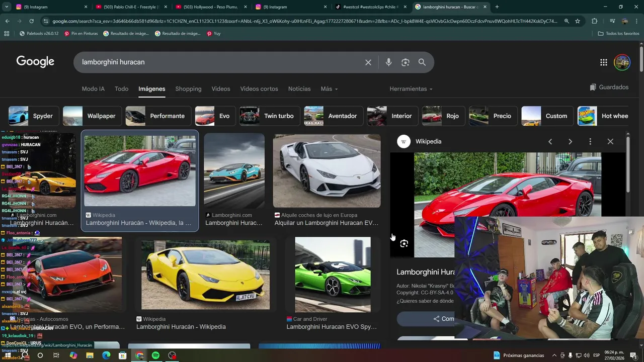Open yellow Huracán Wikipedia thumbnail
The width and height of the screenshot is (644, 362).
pyautogui.click(x=205, y=275)
